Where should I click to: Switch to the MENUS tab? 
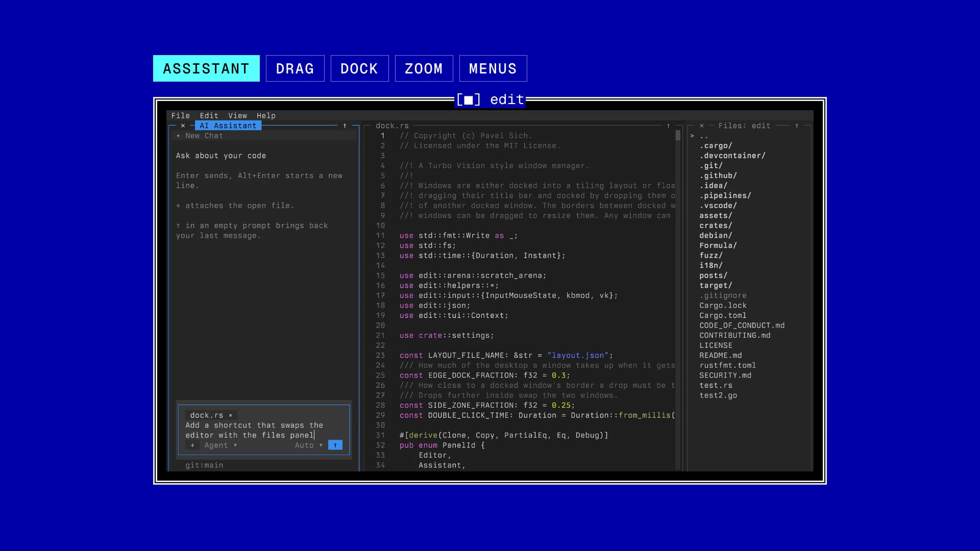[493, 68]
